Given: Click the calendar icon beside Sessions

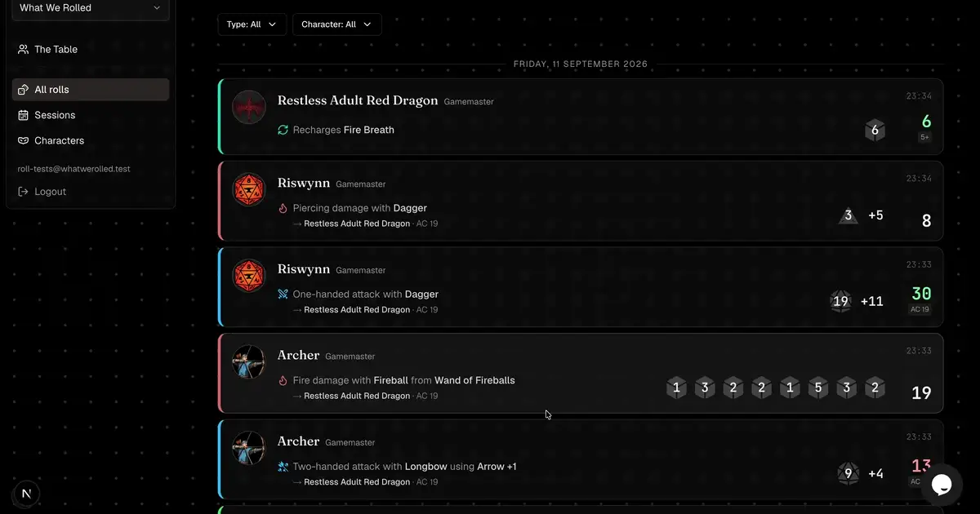Looking at the screenshot, I should coord(24,115).
